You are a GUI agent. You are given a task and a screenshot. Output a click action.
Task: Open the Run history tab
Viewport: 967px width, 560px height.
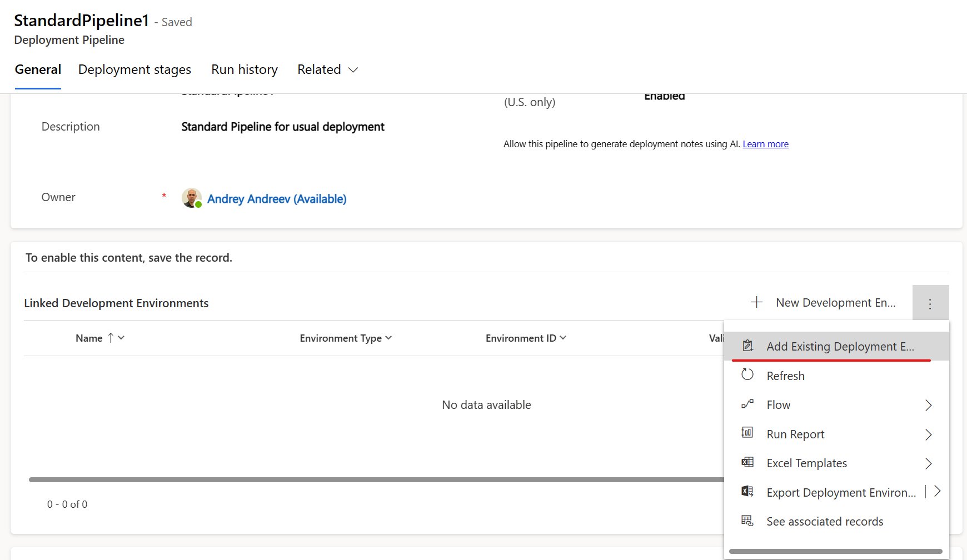(x=244, y=69)
